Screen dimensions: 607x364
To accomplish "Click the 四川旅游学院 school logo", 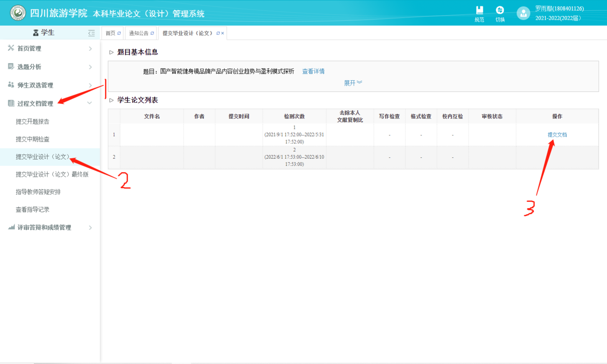I will click(x=18, y=13).
